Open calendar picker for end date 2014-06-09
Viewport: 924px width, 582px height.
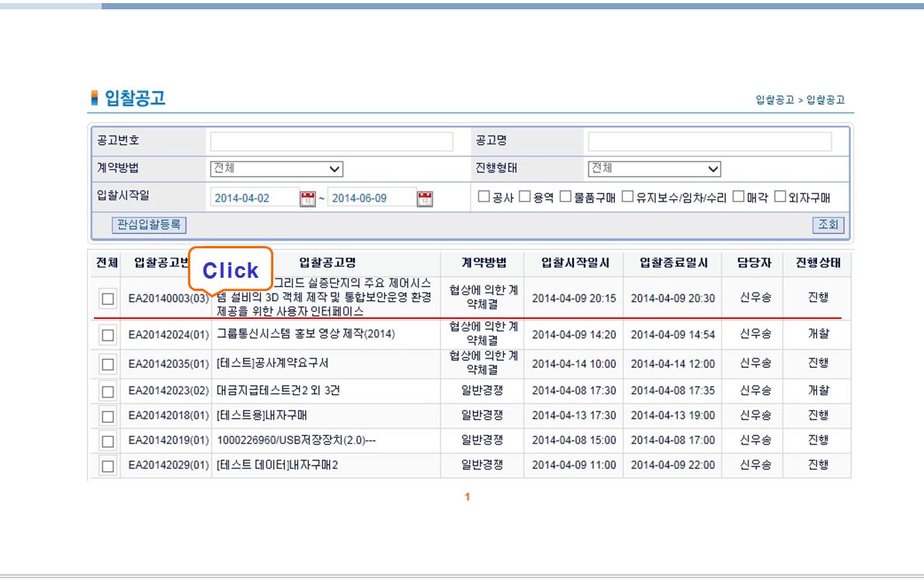[425, 199]
